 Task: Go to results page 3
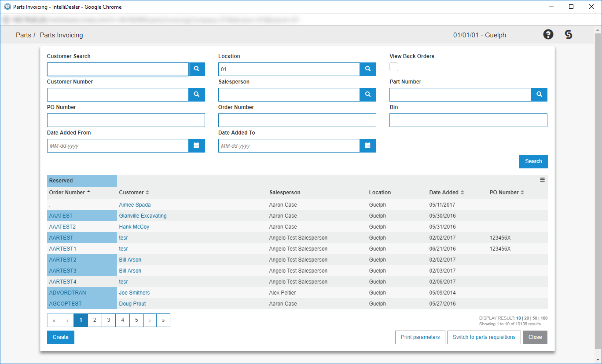coord(109,320)
